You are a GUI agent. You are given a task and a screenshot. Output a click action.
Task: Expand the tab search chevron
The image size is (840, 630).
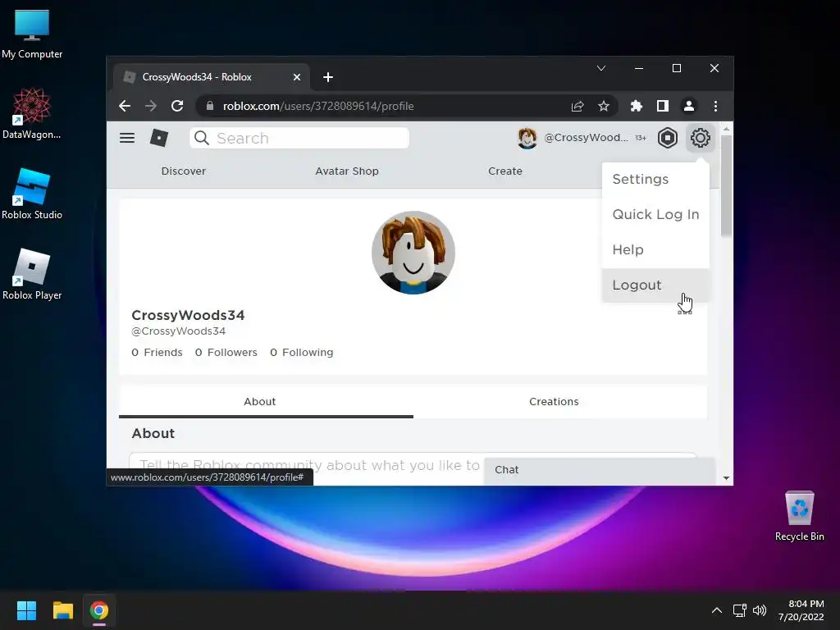click(601, 68)
